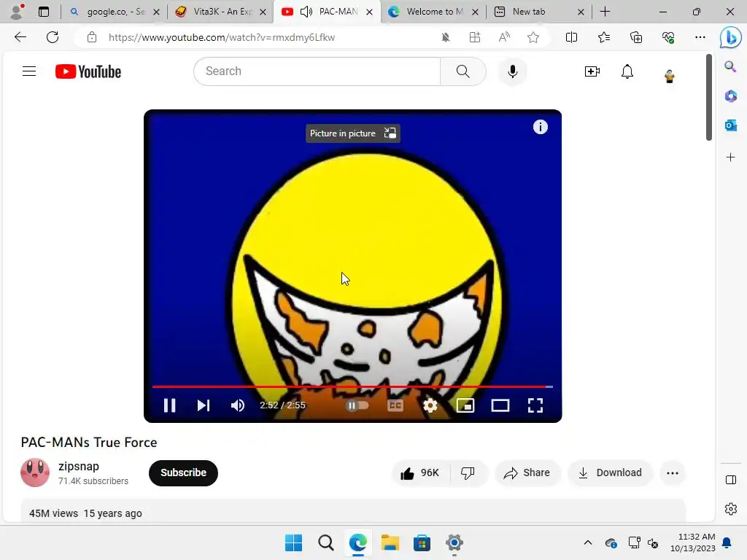Skip to the next video

[x=204, y=405]
